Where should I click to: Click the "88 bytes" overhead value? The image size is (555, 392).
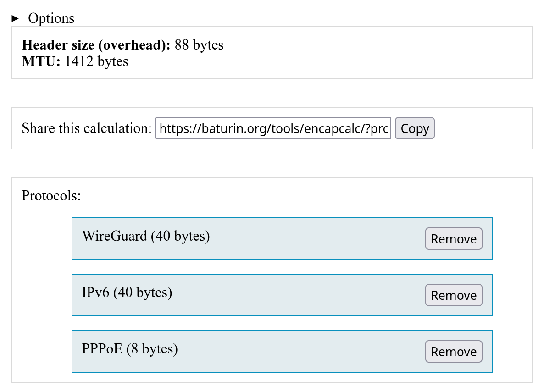pyautogui.click(x=199, y=45)
